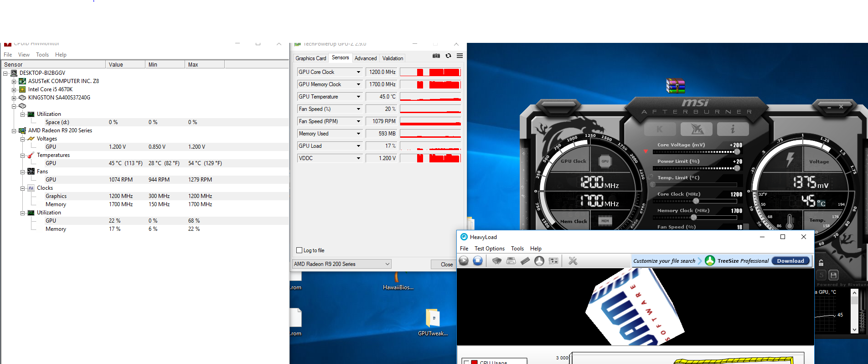Click the blue HeavyLoad start toolbar button
The width and height of the screenshot is (868, 364).
[x=464, y=260]
